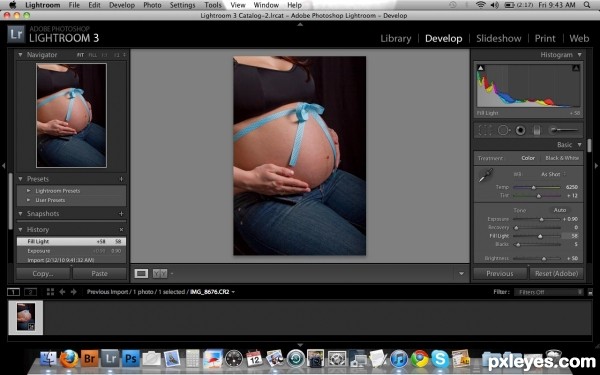Collapse the Snapshots panel
This screenshot has height=375, width=600.
click(20, 214)
